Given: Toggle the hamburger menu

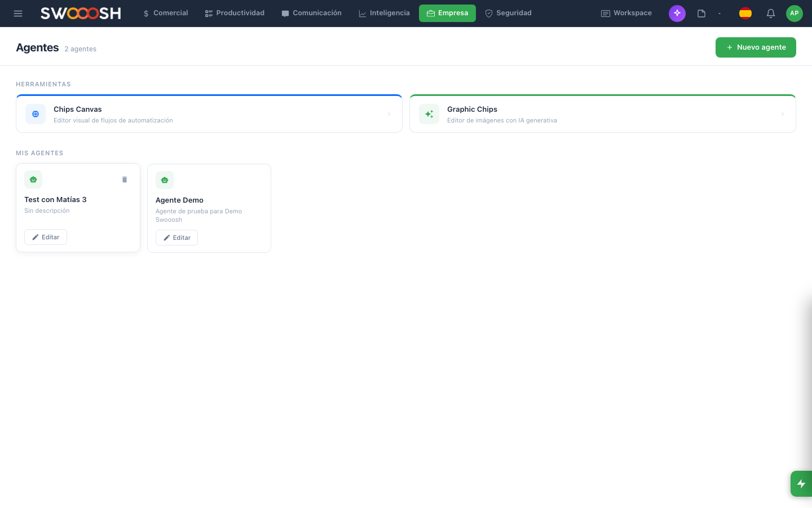Looking at the screenshot, I should [x=18, y=13].
